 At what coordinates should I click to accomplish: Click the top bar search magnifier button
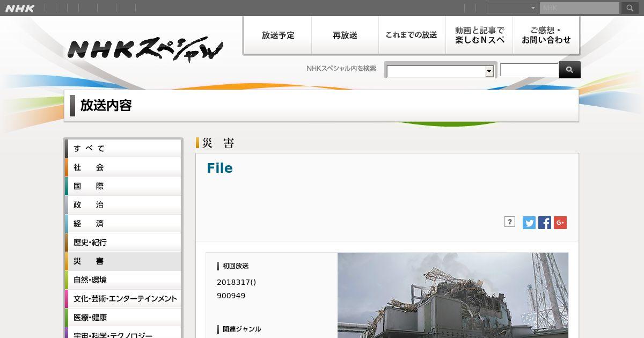tap(630, 8)
